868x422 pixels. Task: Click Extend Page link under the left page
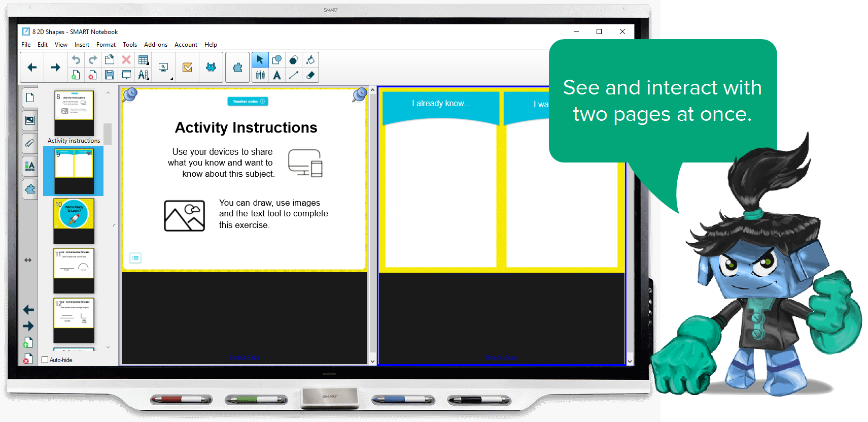(244, 358)
